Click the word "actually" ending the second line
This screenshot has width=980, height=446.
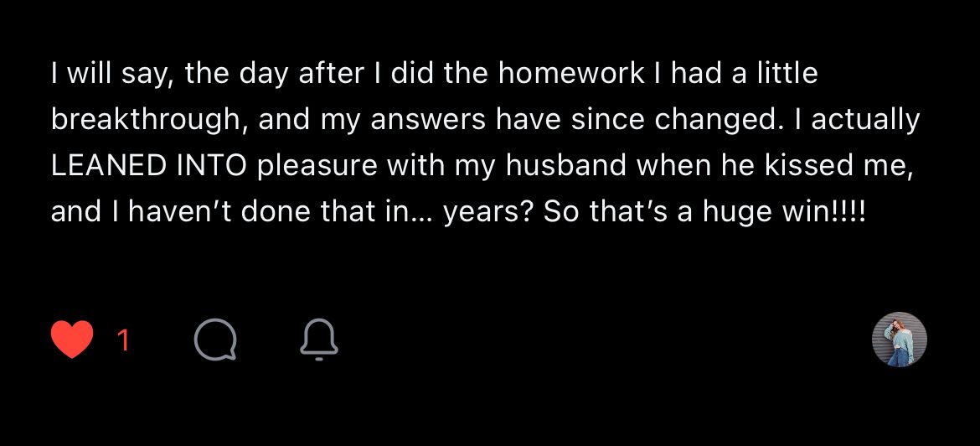click(864, 120)
